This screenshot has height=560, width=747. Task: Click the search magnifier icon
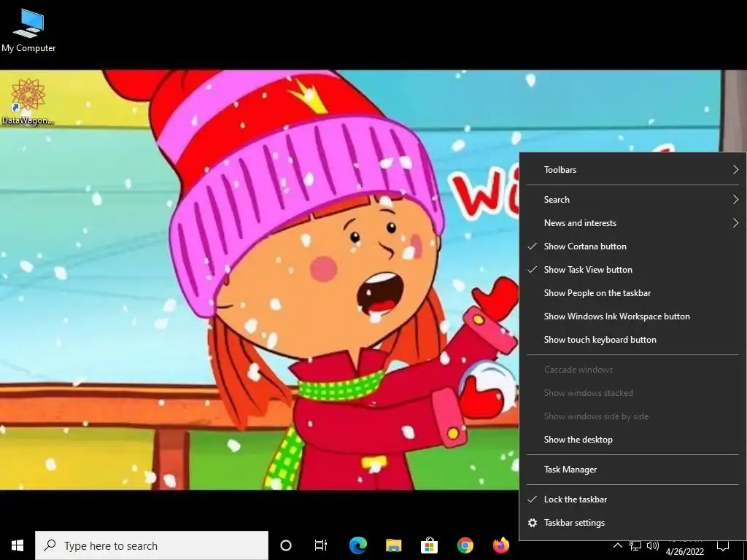pyautogui.click(x=50, y=545)
